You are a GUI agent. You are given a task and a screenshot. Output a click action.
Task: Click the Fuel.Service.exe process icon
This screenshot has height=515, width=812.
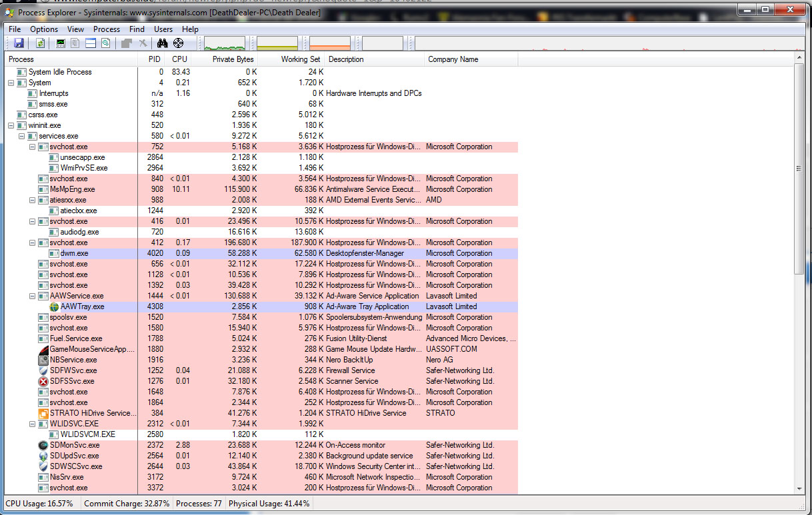44,338
